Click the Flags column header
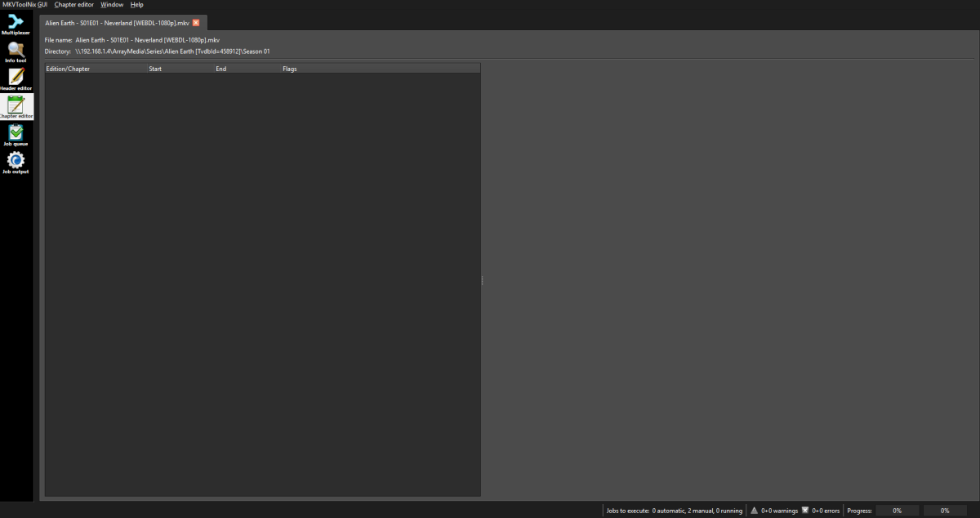980x518 pixels. (x=290, y=69)
